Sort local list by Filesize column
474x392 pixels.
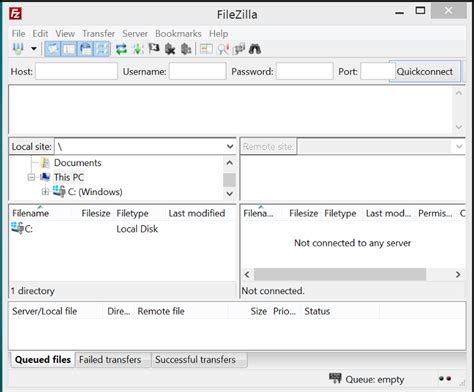pyautogui.click(x=96, y=213)
